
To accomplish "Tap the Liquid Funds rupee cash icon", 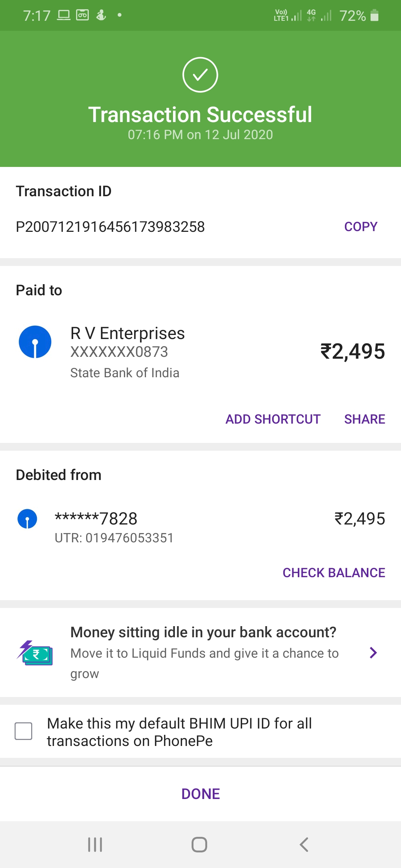I will (35, 653).
